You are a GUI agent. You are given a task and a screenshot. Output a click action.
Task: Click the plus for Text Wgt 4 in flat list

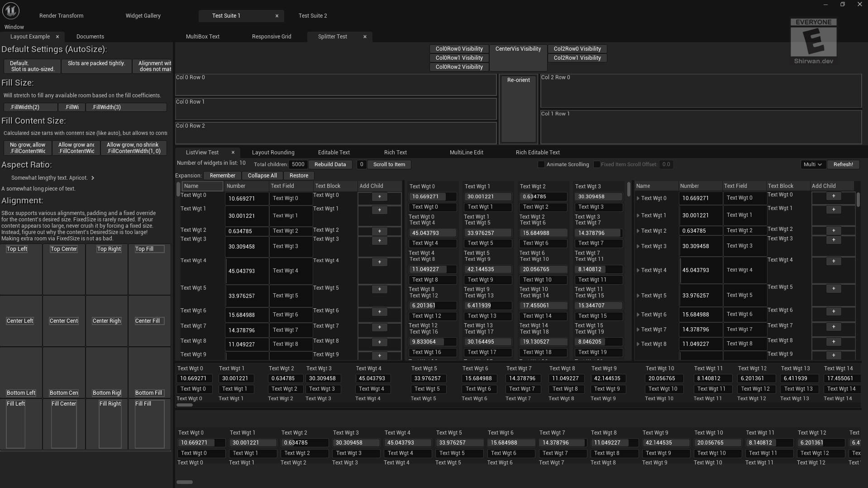point(379,262)
